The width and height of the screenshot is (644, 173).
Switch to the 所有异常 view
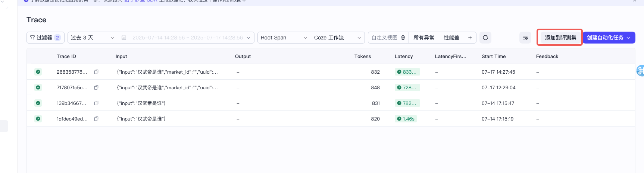tap(424, 38)
